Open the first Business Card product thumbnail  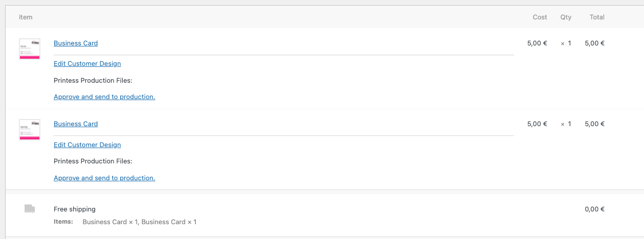click(x=30, y=49)
